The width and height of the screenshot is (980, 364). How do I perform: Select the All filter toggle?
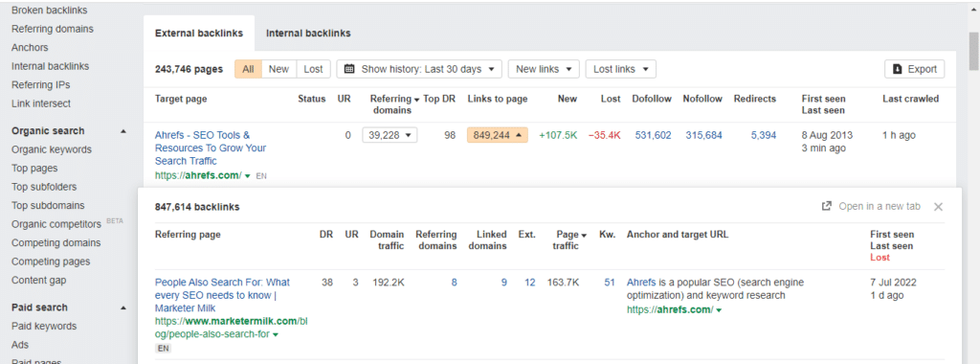(248, 69)
